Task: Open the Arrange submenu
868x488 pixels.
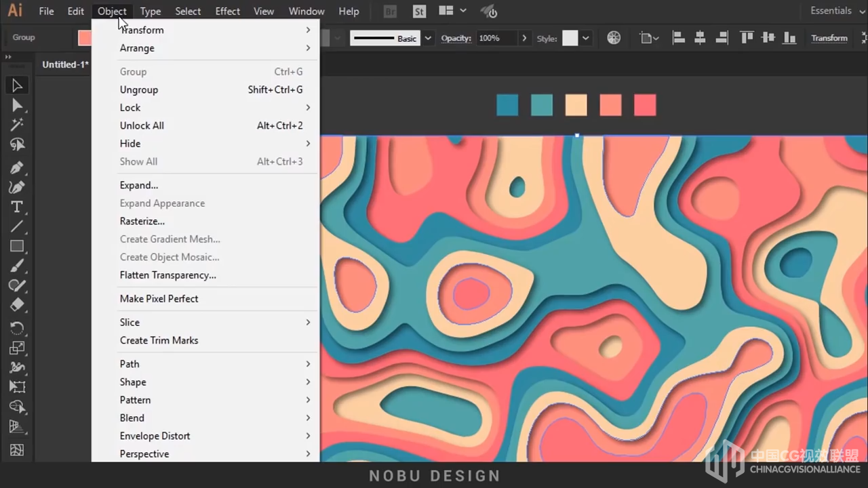Action: (205, 48)
